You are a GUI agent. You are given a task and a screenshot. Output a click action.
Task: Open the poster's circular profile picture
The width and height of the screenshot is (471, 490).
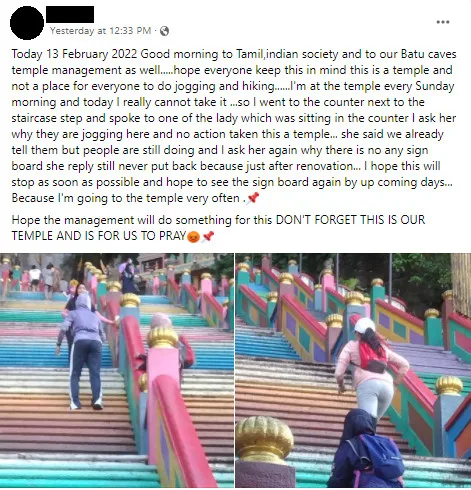27,23
